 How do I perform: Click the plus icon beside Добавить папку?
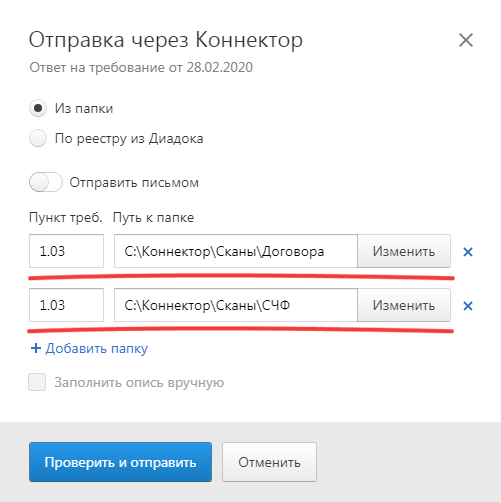click(x=36, y=348)
